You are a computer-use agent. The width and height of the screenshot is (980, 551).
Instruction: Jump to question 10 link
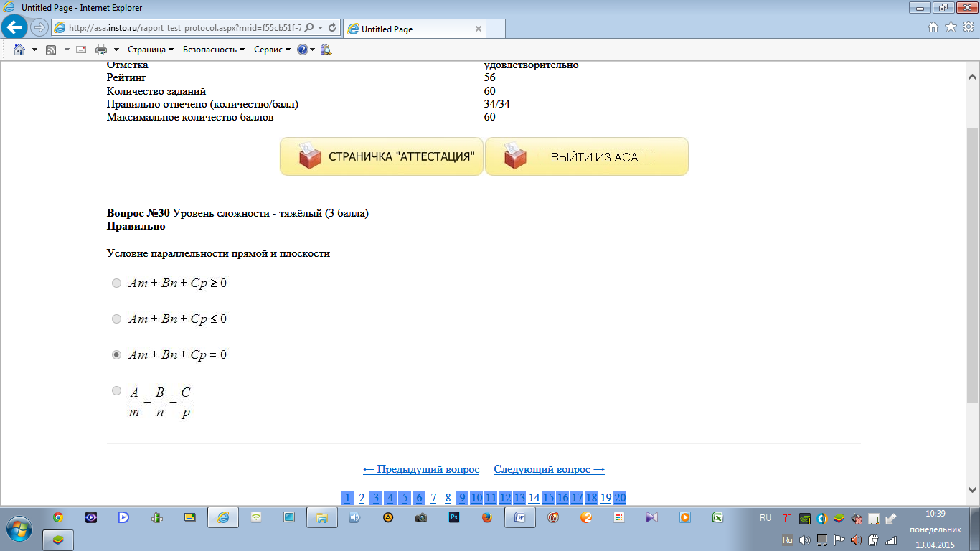coord(476,498)
